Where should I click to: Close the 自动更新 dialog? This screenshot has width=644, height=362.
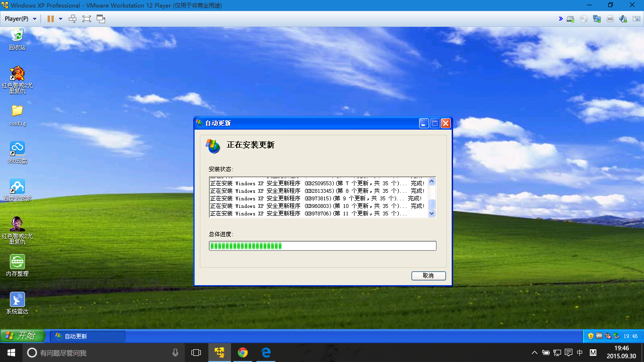[x=446, y=123]
